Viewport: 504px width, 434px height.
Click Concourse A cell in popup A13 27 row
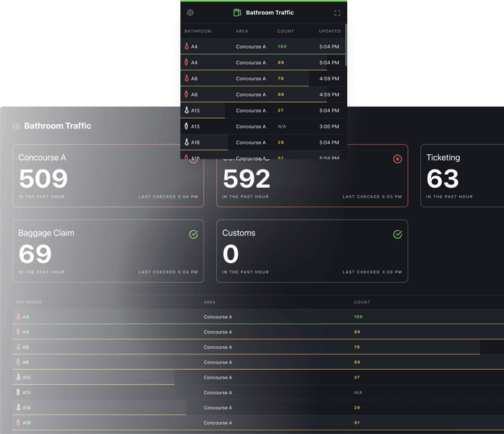point(251,111)
